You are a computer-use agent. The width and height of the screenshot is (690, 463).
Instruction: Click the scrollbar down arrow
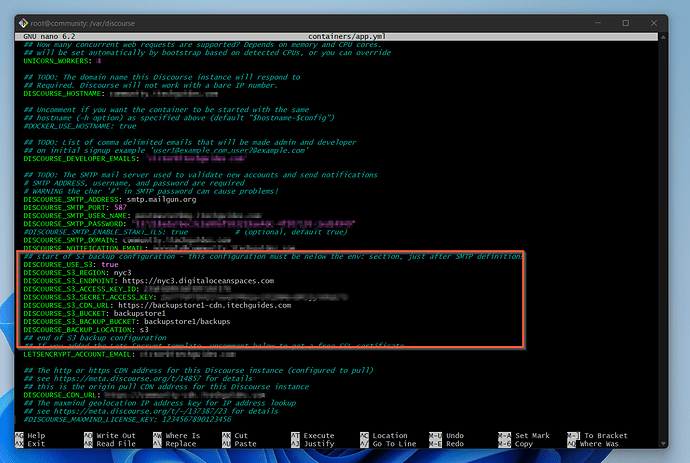(663, 444)
